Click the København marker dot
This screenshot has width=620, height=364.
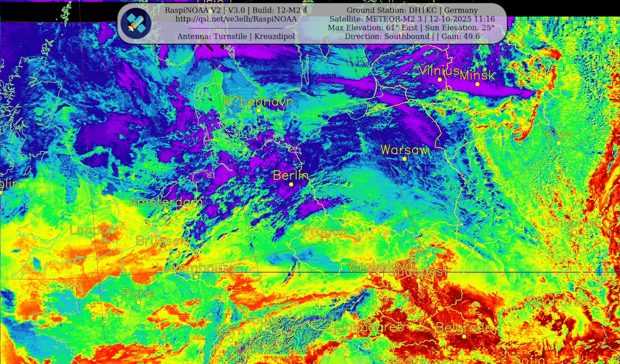(259, 111)
